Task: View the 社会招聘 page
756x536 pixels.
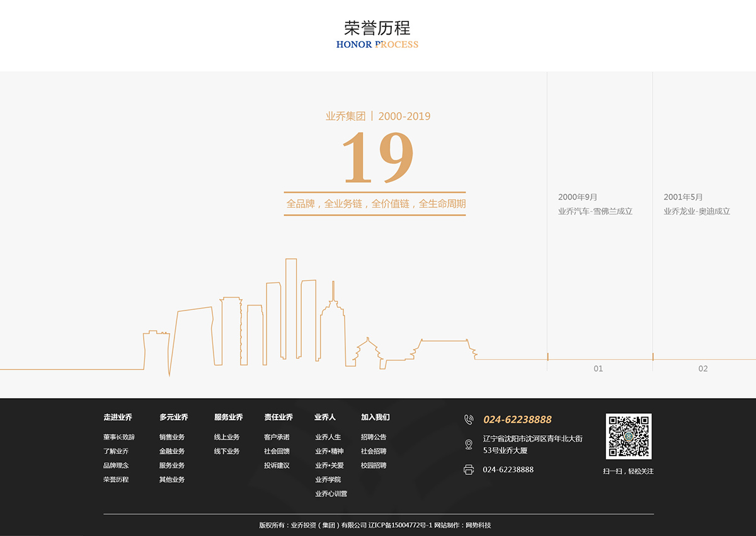Action: [374, 452]
